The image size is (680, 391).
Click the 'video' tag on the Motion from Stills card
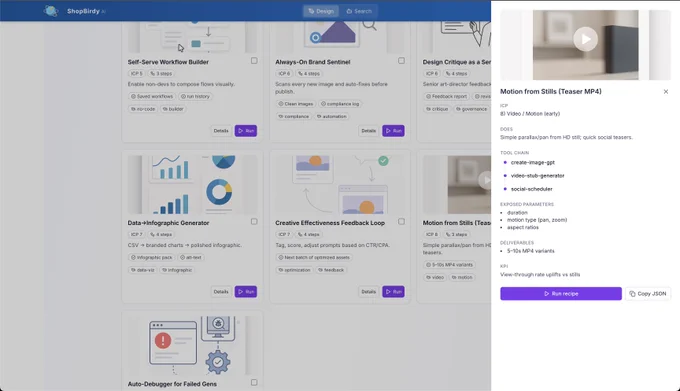tap(435, 277)
